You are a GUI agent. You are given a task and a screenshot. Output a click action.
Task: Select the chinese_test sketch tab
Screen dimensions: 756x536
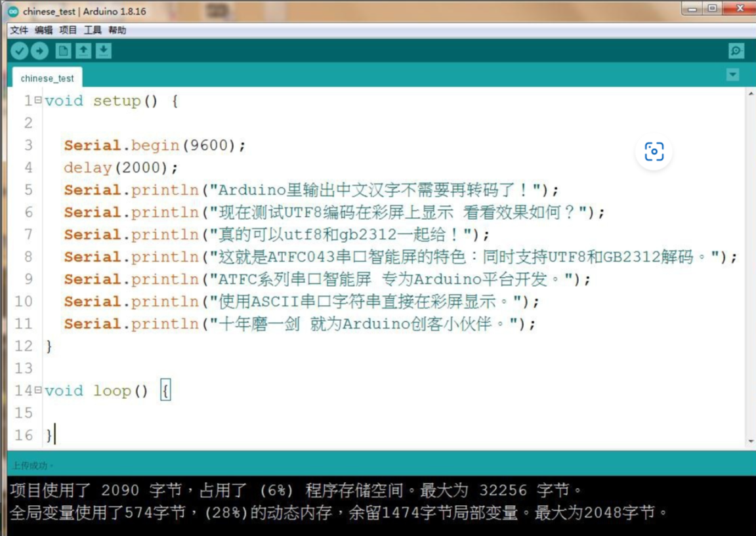(47, 78)
